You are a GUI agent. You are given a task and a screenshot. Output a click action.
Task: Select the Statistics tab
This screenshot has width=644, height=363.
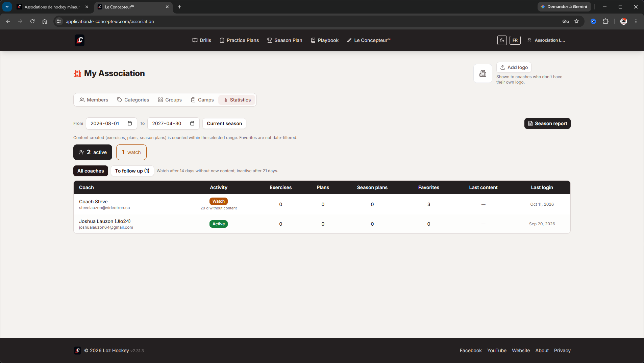tap(237, 100)
